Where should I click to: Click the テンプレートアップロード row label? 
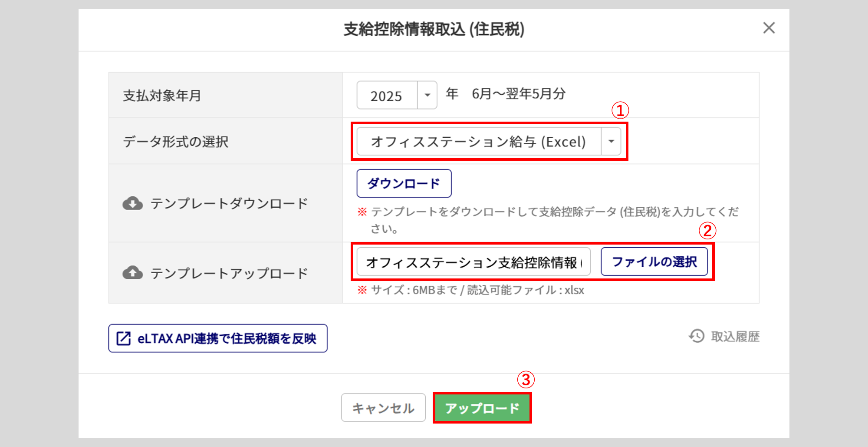229,273
